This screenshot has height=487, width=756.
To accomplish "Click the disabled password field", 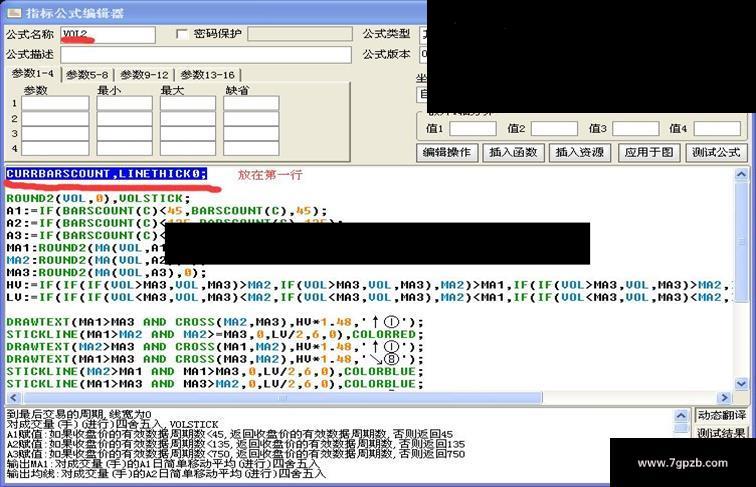I will point(300,34).
